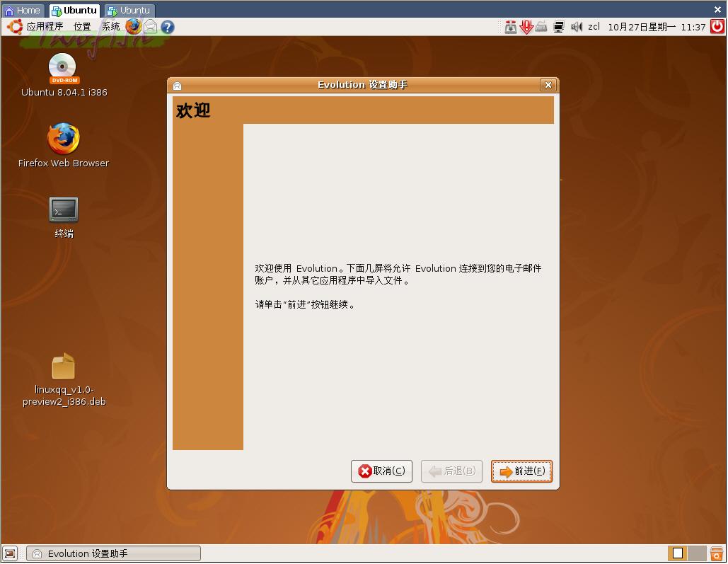
Task: Click the Ubuntu logo in the top panel
Action: (x=14, y=26)
